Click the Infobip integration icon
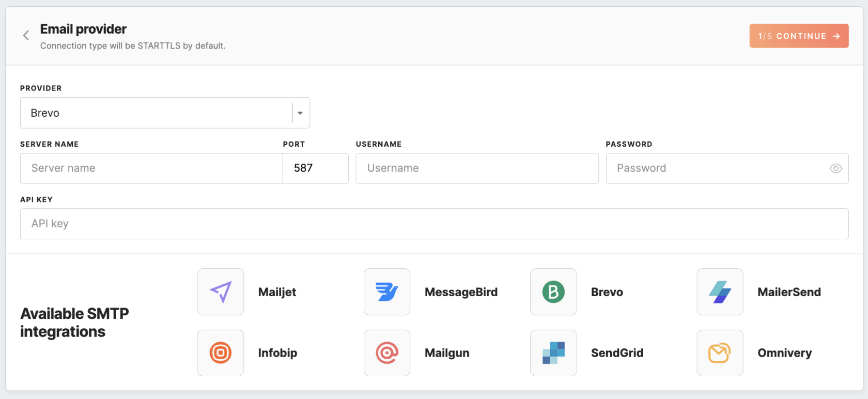 221,353
